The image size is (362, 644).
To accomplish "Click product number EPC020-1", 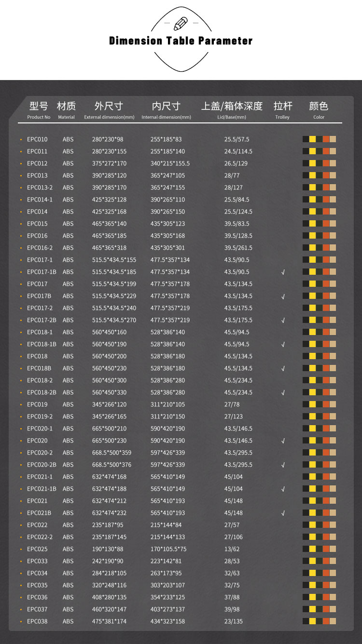I will (x=40, y=429).
